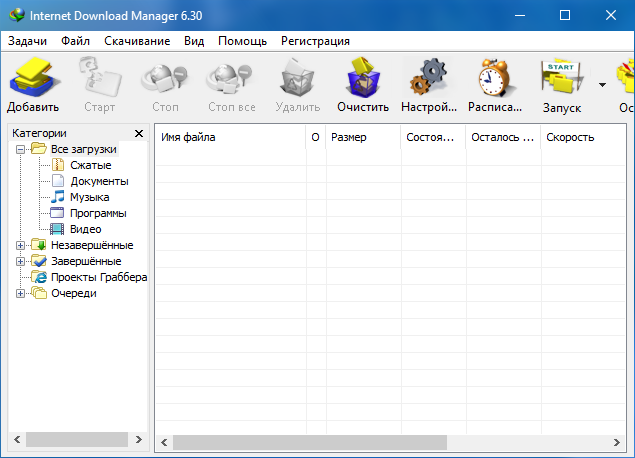Viewport: 635px width, 458px height.
Task: Select the Программы category
Action: [98, 213]
